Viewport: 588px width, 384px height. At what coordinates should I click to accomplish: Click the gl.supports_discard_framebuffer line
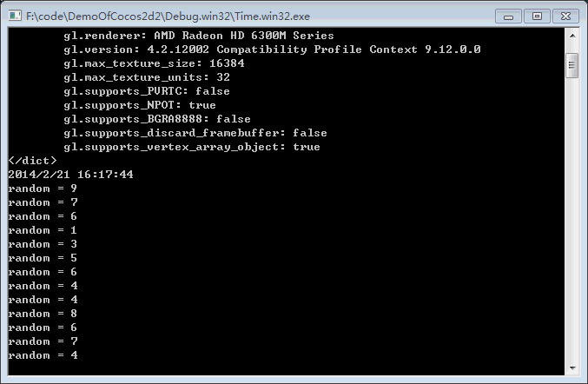point(195,133)
